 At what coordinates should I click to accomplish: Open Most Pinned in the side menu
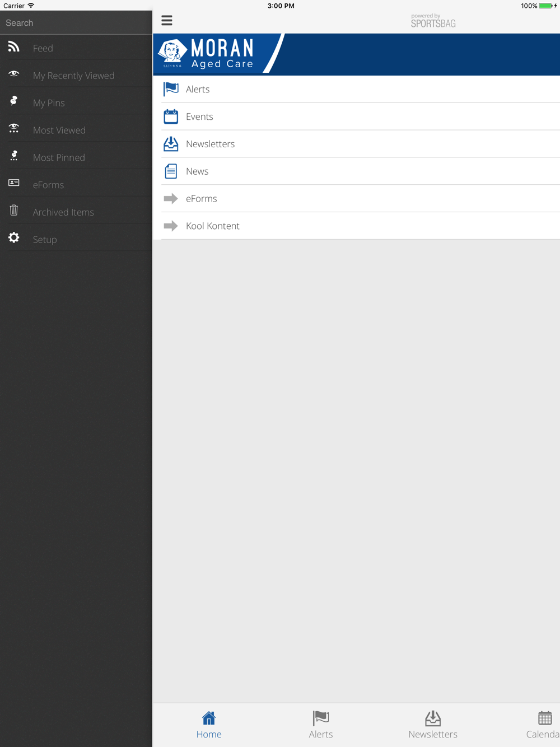coord(59,158)
